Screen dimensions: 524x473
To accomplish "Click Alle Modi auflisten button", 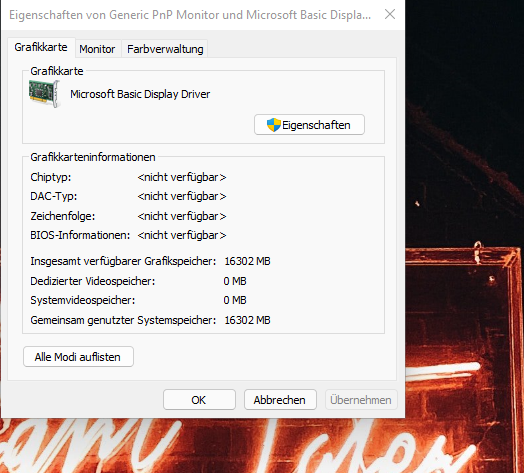I will coord(78,357).
